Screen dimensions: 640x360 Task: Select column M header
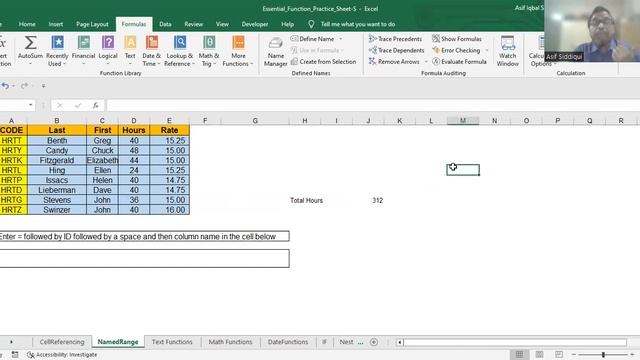coord(463,121)
